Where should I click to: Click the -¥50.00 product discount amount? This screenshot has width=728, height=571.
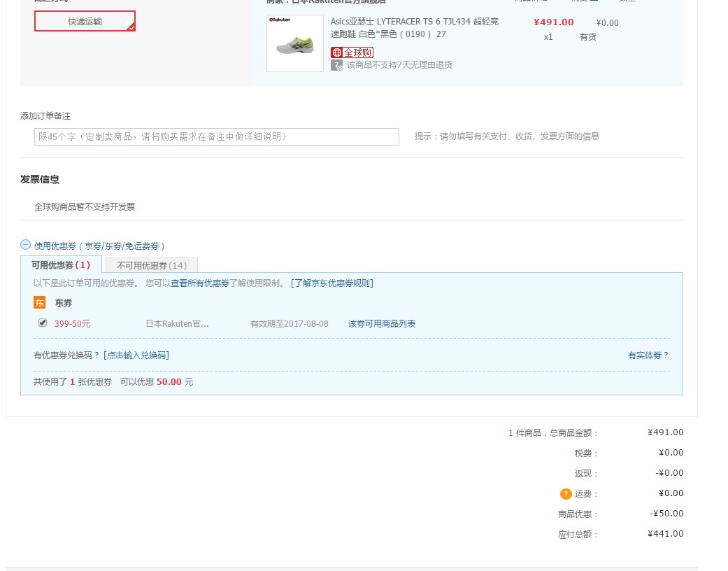666,514
